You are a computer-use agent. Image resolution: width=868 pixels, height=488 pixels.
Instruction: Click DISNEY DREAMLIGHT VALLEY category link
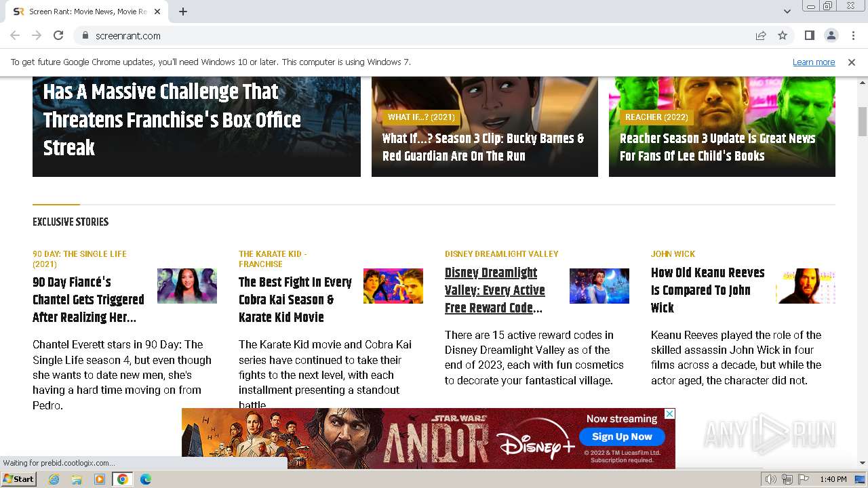pos(502,254)
